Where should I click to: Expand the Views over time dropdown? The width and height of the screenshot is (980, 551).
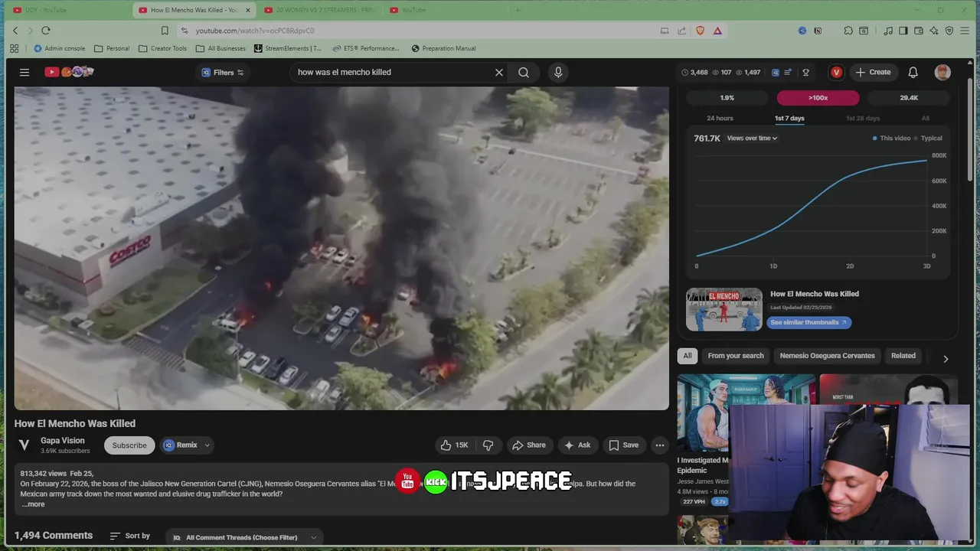[752, 139]
